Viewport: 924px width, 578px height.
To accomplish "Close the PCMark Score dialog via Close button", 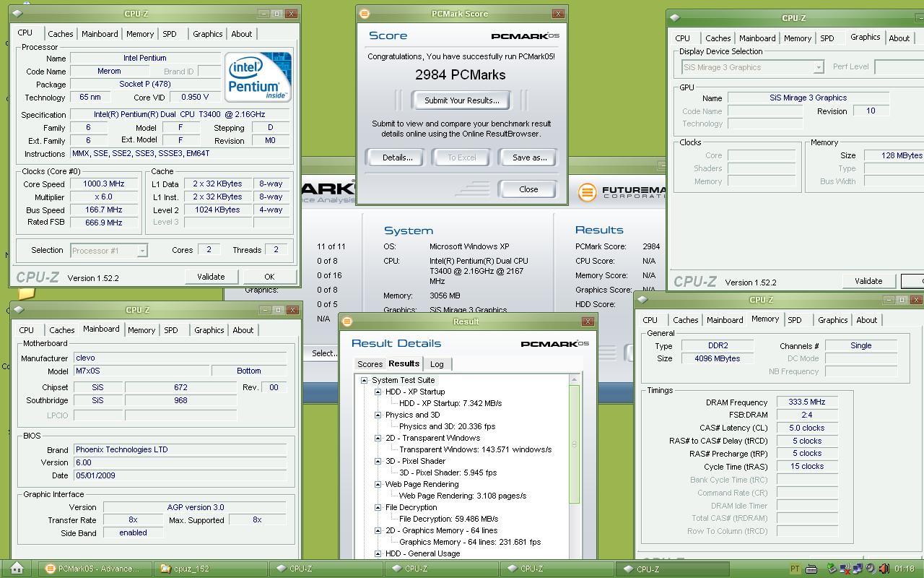I will [528, 189].
